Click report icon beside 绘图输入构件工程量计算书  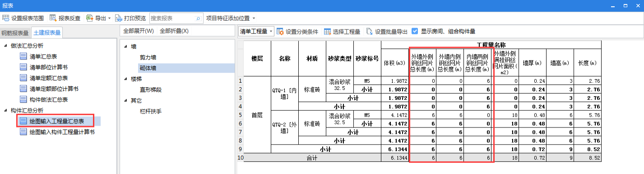coord(23,132)
